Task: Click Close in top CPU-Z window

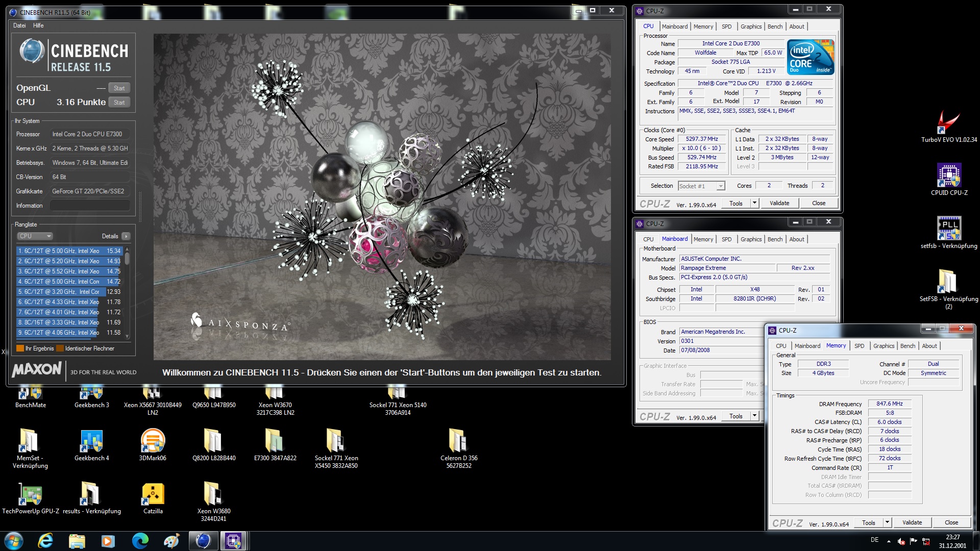Action: 819,203
